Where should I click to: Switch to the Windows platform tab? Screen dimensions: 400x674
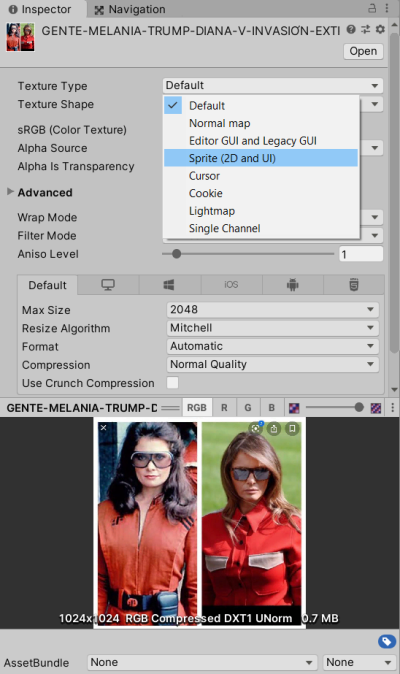tap(169, 285)
